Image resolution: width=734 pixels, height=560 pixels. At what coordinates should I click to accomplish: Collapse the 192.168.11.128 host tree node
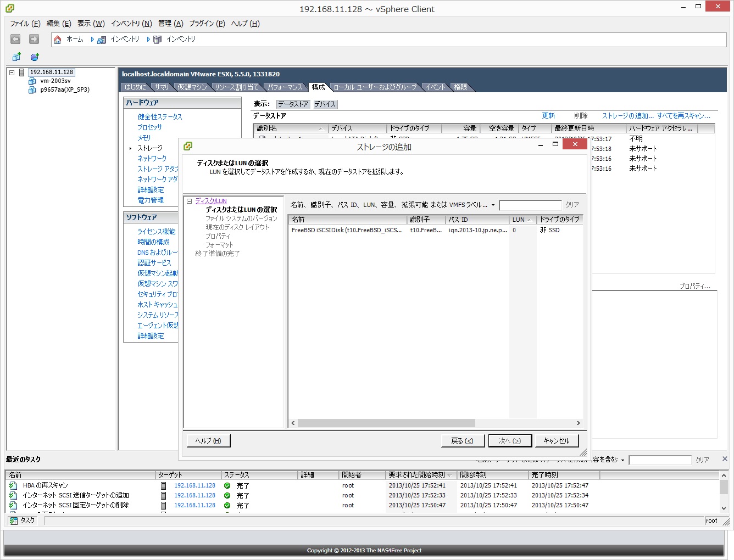tap(12, 72)
